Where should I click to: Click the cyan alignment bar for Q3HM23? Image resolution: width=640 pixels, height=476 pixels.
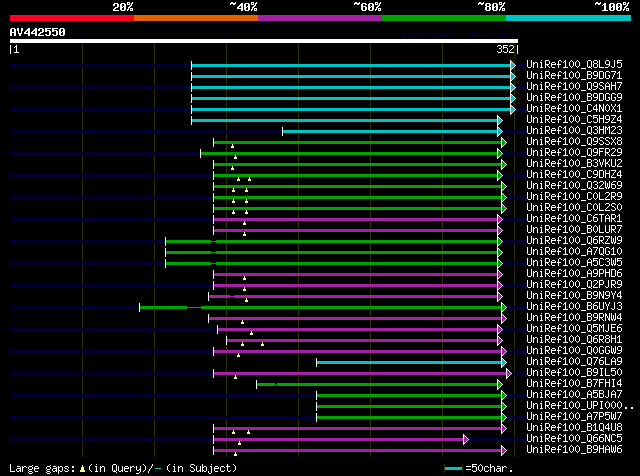point(390,131)
